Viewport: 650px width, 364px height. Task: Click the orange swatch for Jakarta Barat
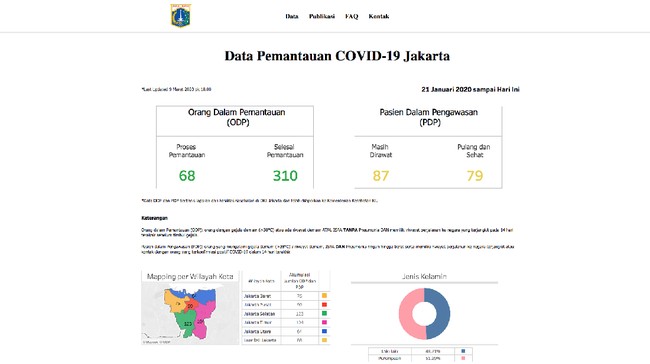(324, 296)
